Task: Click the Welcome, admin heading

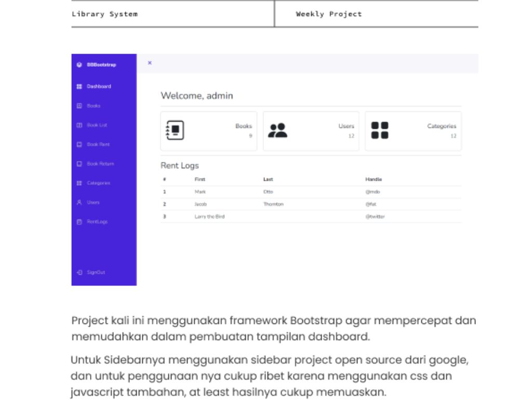Action: pyautogui.click(x=197, y=96)
